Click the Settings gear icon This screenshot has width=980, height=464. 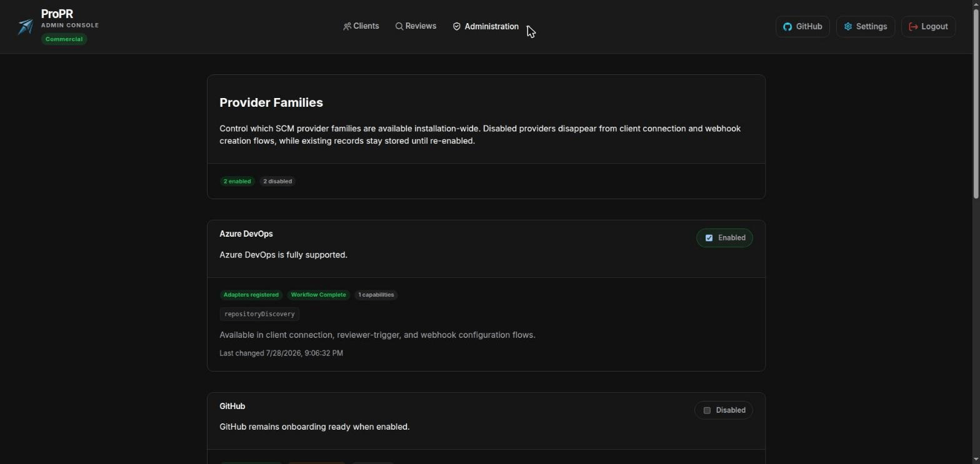[848, 27]
